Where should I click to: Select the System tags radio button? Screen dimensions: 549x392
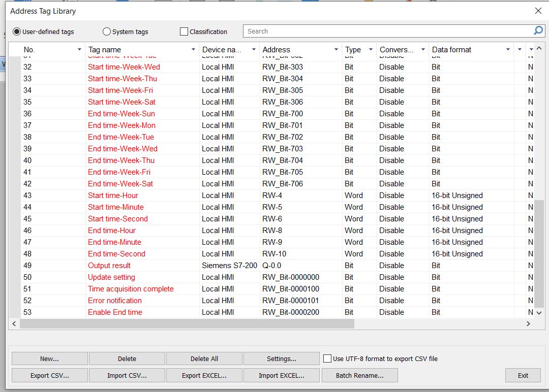tap(107, 31)
